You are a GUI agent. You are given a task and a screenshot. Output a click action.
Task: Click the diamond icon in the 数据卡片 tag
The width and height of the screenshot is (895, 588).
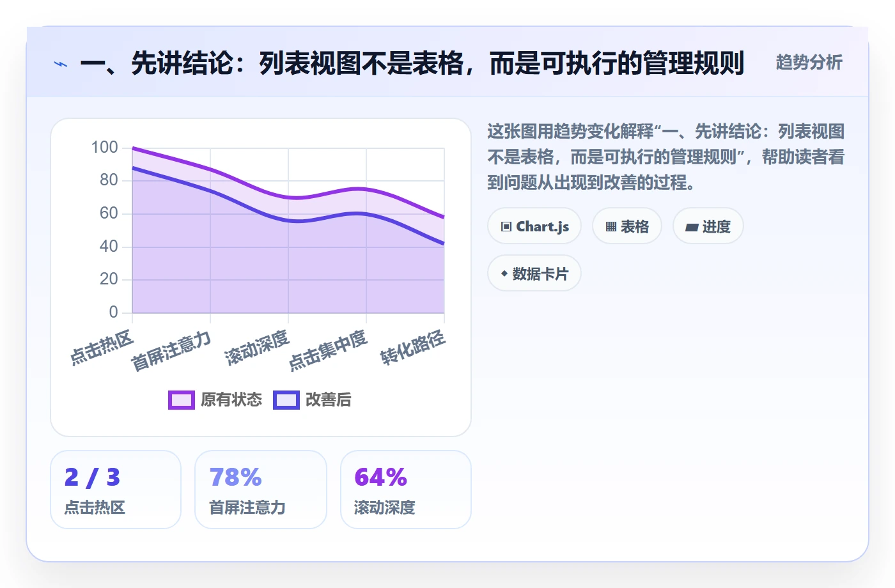tap(504, 274)
